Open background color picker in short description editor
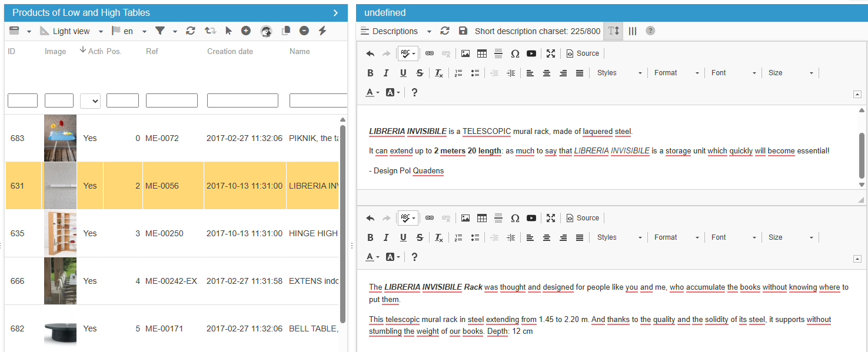 393,92
